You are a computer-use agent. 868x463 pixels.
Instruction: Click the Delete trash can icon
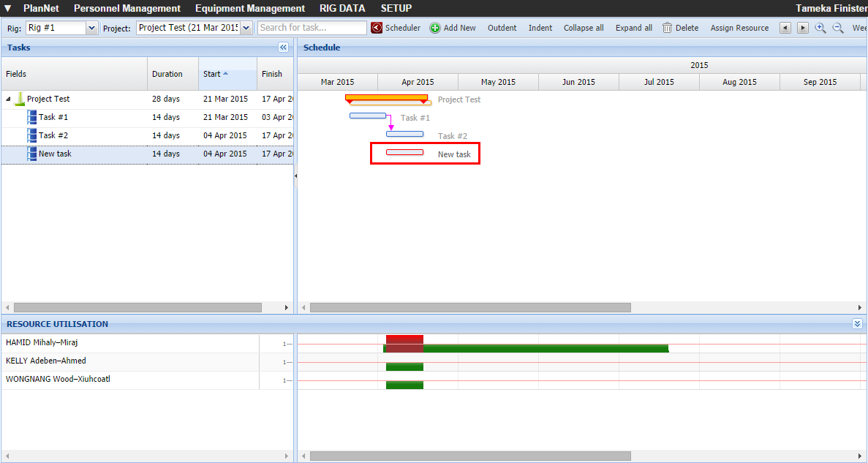[x=668, y=28]
